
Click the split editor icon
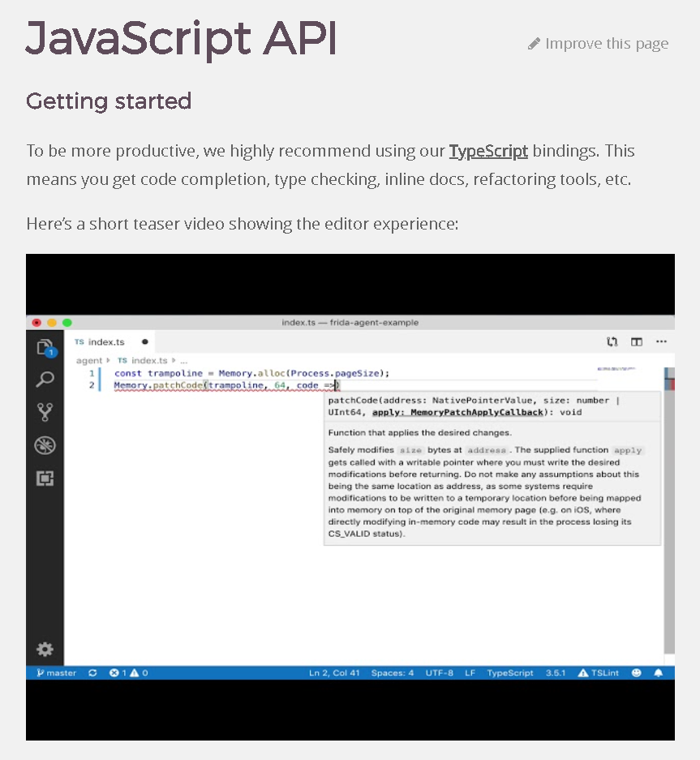click(637, 342)
